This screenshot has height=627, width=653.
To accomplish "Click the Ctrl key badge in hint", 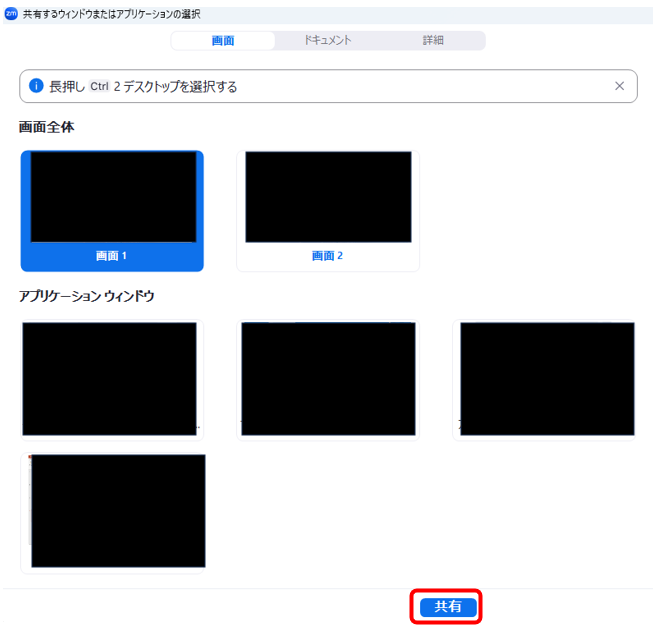I will (x=99, y=86).
